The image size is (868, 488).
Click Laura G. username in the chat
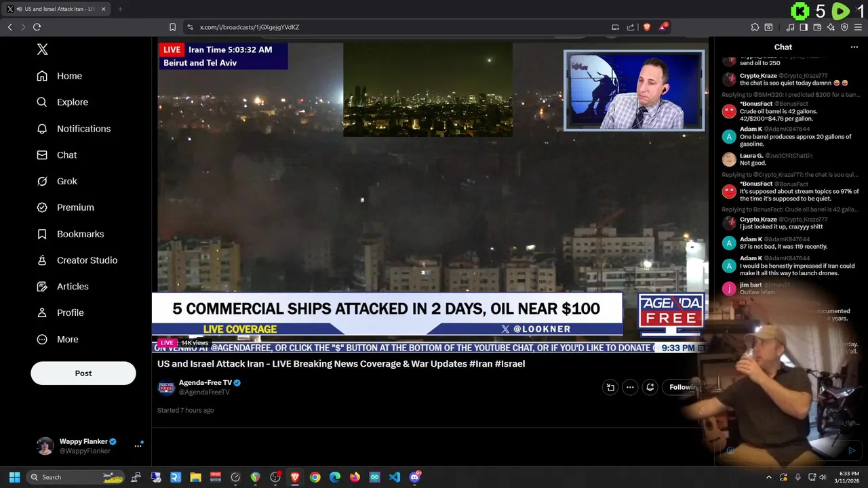pyautogui.click(x=751, y=156)
